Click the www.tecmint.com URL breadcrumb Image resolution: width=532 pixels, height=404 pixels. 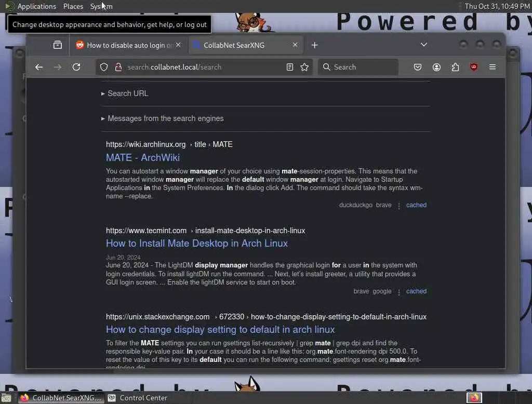[x=206, y=231]
